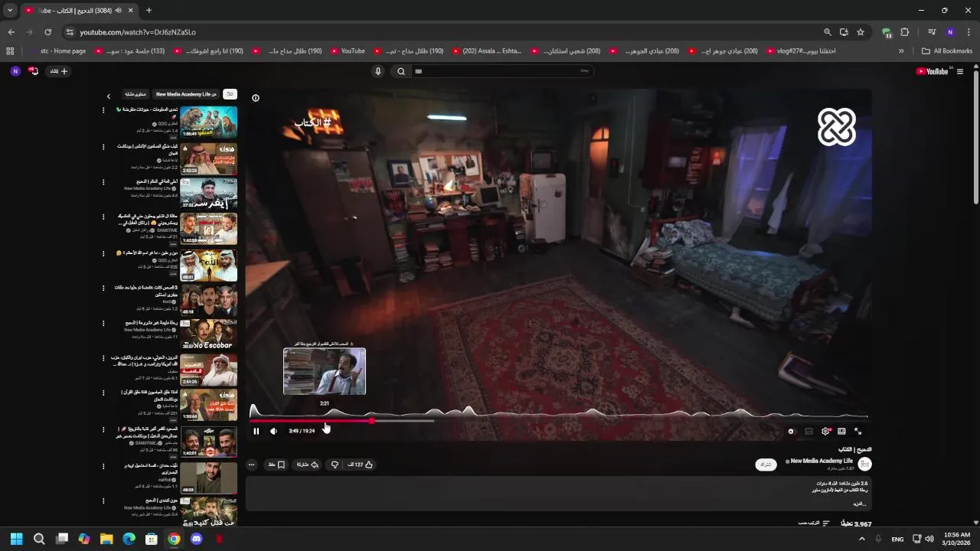This screenshot has height=551, width=980.
Task: Open YouTube notifications bell
Action: pyautogui.click(x=33, y=71)
